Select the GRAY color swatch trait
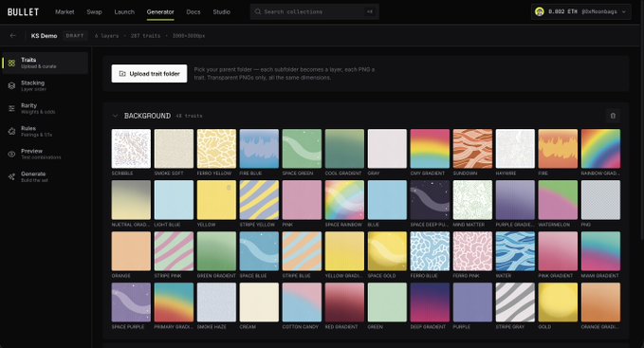Viewport: 644px width, 348px height. [387, 149]
